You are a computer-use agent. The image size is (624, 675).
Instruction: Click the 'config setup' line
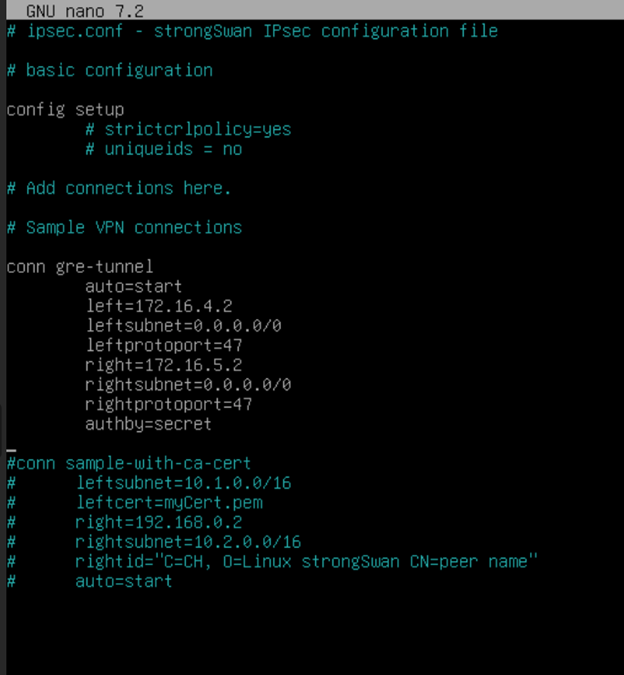click(x=65, y=110)
